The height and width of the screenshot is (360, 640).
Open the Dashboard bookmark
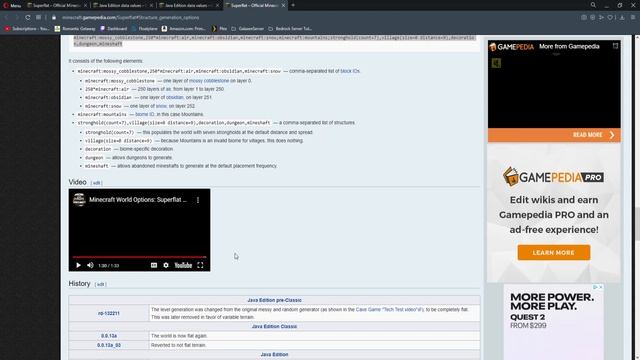[113, 29]
